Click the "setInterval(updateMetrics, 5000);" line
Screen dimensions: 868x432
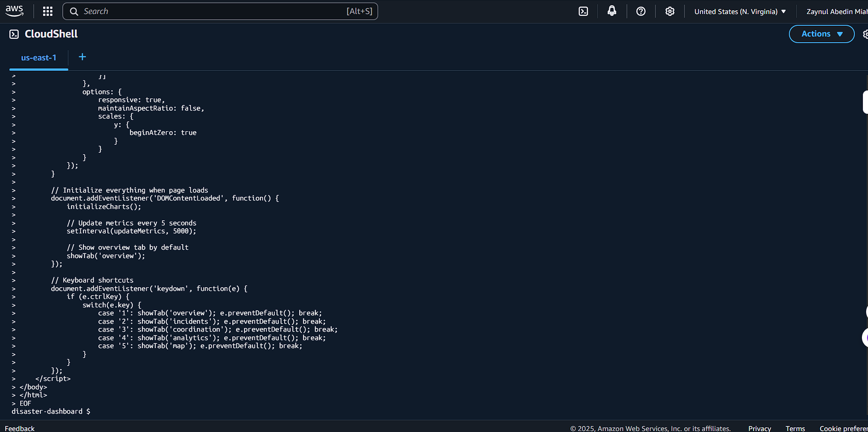132,231
